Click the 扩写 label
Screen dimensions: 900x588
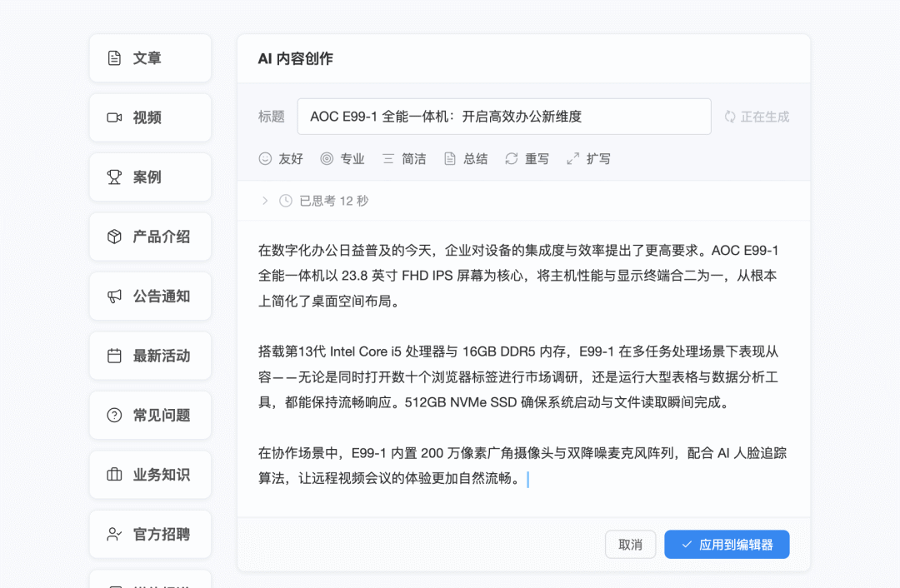tap(598, 159)
